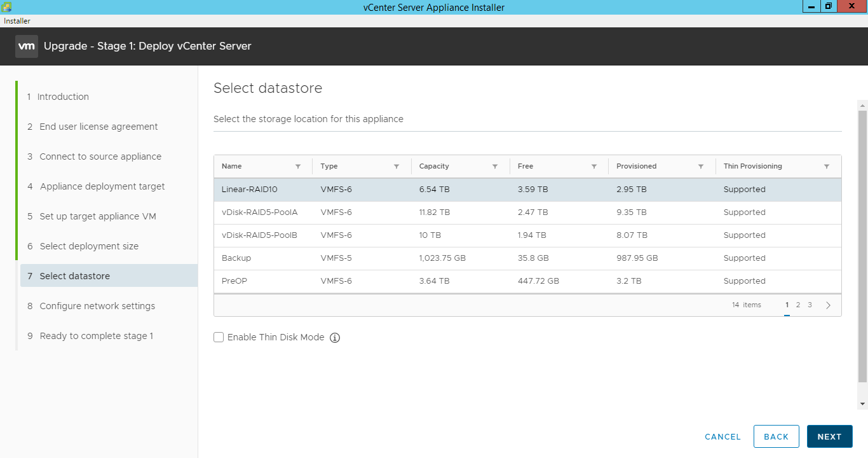Click the CANCEL link
The height and width of the screenshot is (458, 868).
[x=722, y=436]
